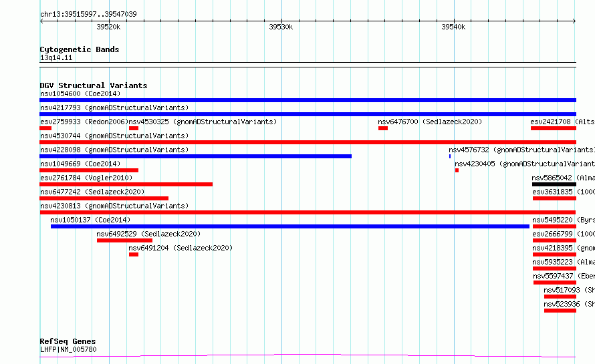Image resolution: width=595 pixels, height=364 pixels.
Task: Open nsv4228098 gnomAD variant label
Action: 114,150
